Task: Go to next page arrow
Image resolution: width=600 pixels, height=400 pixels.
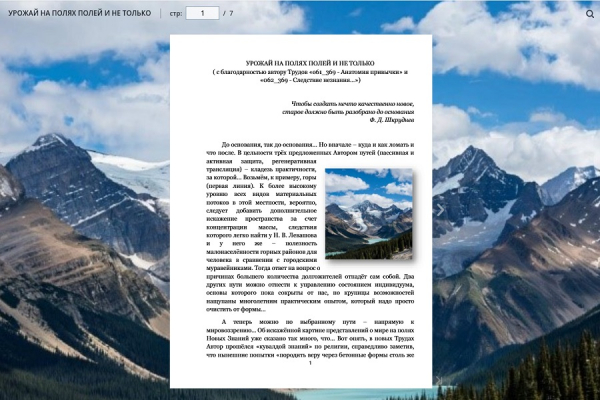Action: pyautogui.click(x=440, y=209)
